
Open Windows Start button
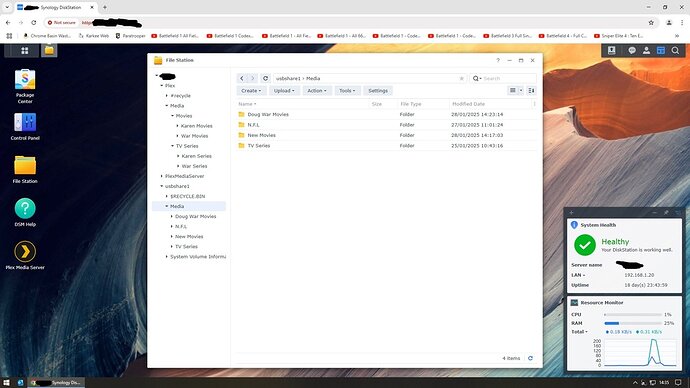(x=6, y=383)
